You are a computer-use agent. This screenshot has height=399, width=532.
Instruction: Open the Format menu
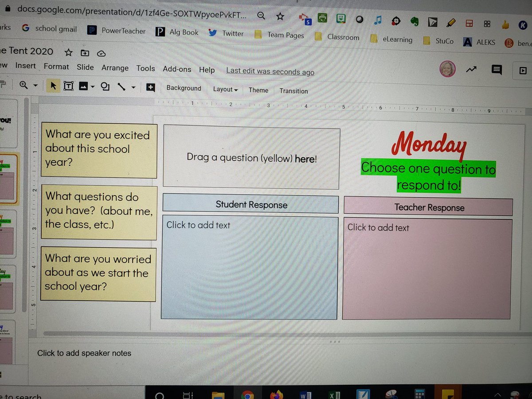(x=56, y=66)
